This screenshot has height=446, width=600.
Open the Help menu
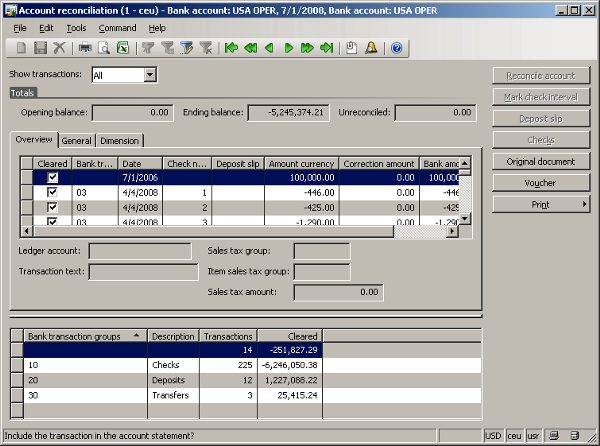[x=157, y=28]
